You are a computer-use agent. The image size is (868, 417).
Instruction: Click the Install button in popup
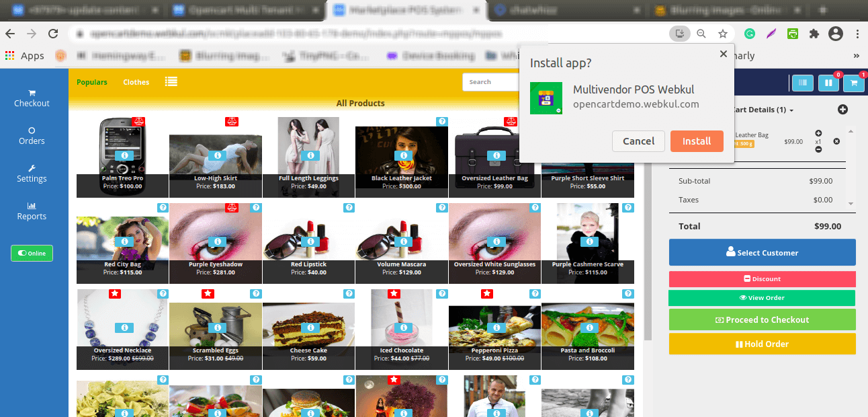696,141
